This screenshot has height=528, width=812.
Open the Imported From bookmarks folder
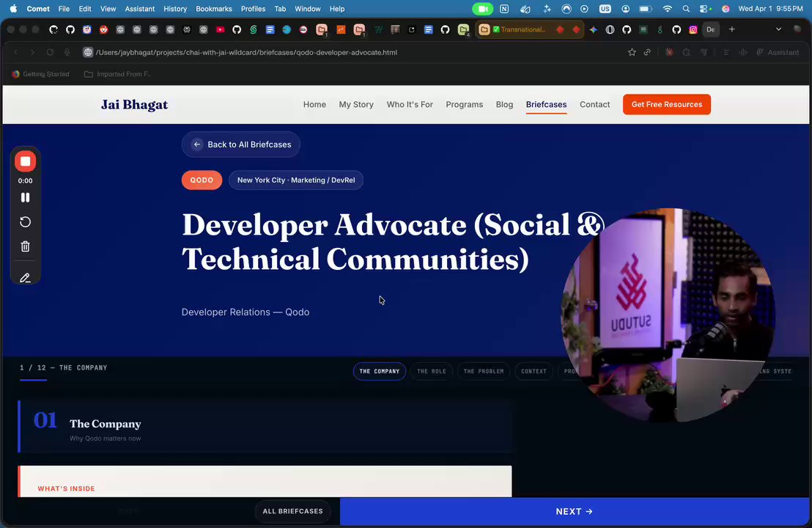tap(117, 74)
